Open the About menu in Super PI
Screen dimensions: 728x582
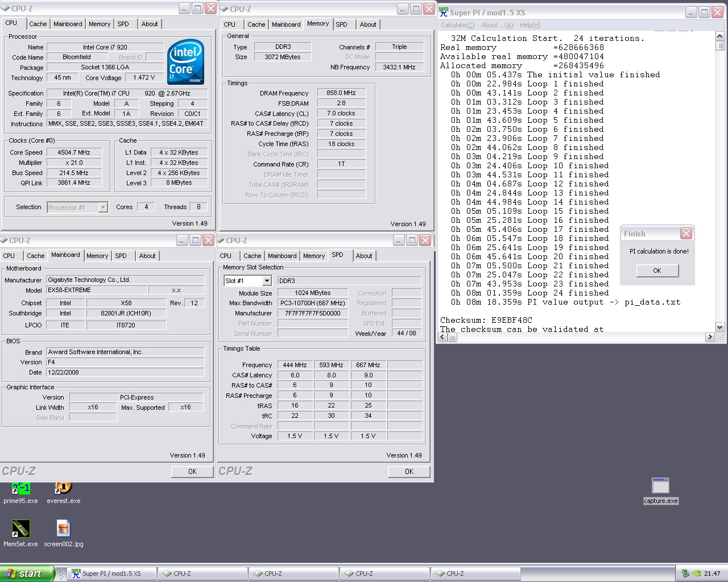click(x=497, y=25)
